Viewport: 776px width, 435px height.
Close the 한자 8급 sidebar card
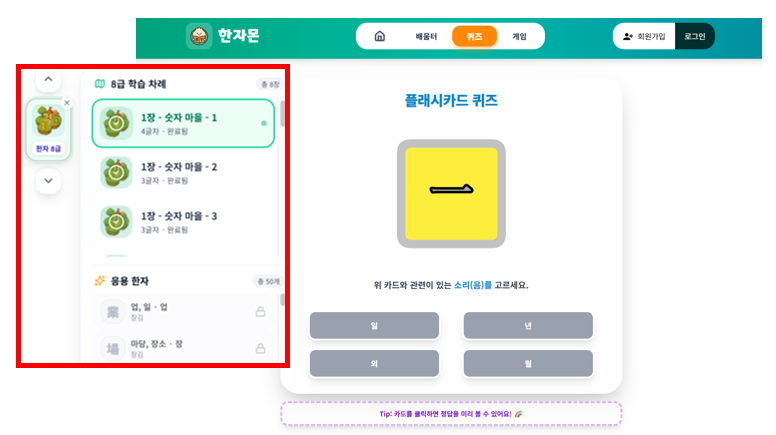coord(67,103)
